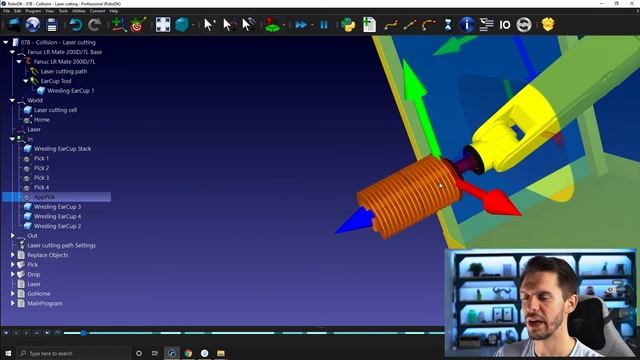
Task: Collapse the station root tree node
Action: pyautogui.click(x=6, y=42)
